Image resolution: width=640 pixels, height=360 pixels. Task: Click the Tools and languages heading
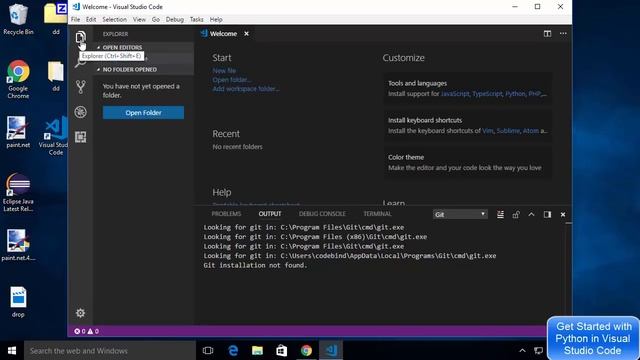click(x=417, y=83)
